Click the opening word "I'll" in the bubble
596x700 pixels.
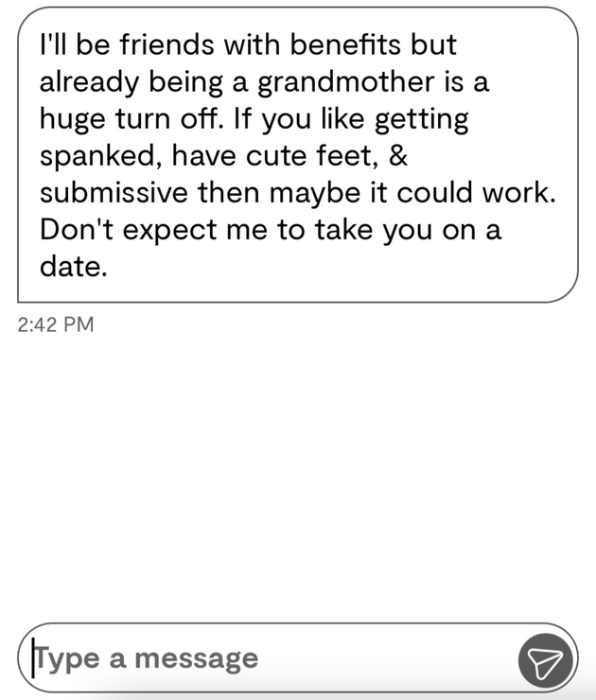(x=52, y=44)
